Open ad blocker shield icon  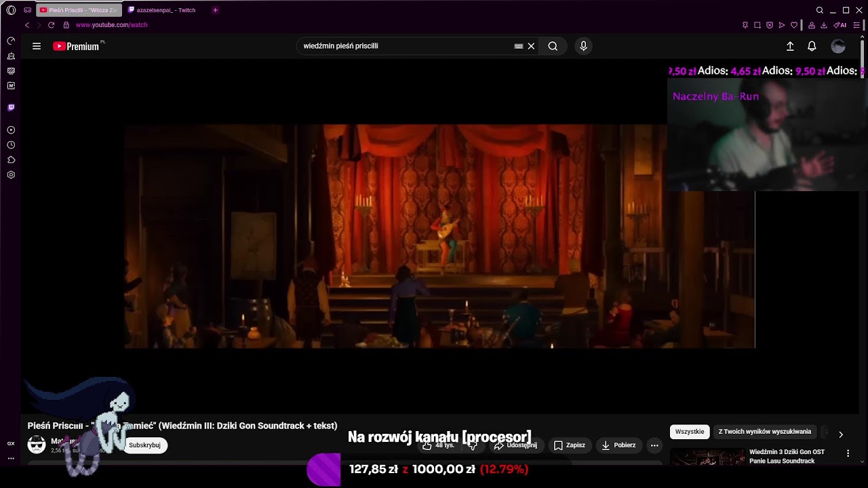click(770, 25)
